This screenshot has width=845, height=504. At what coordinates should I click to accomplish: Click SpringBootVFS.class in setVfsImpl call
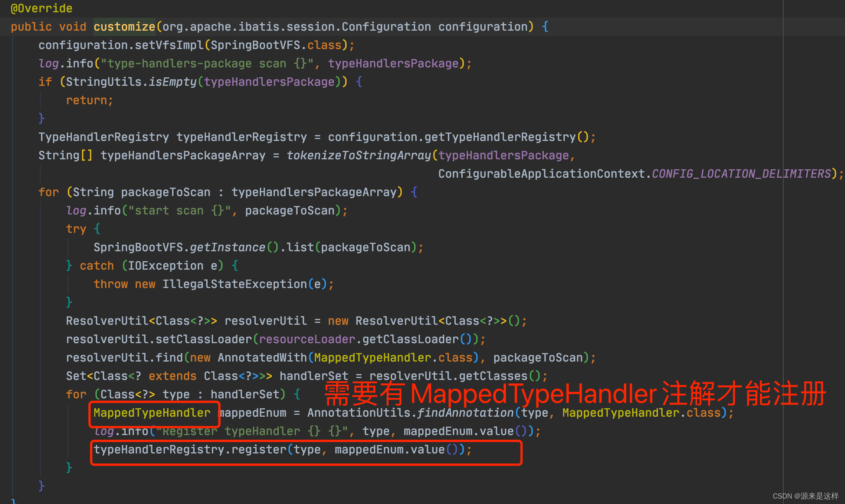pos(276,45)
